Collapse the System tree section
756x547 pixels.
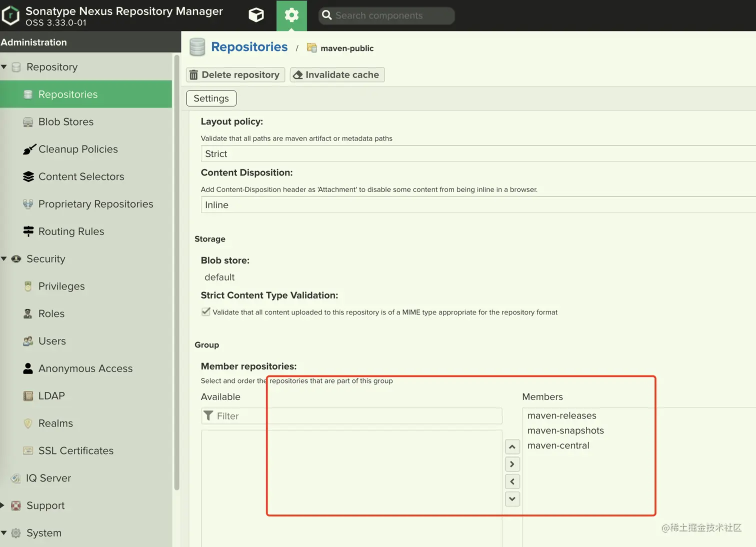tap(4, 533)
